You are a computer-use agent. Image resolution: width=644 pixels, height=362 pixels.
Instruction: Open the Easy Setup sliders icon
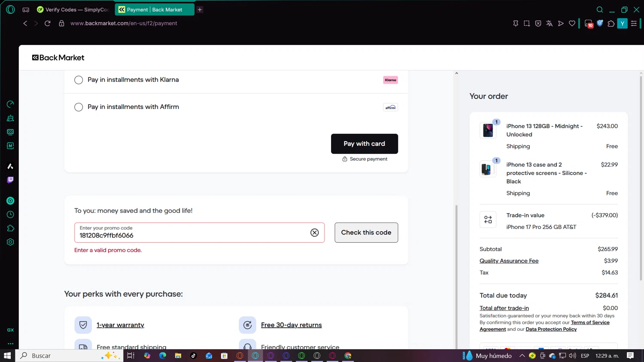(634, 24)
